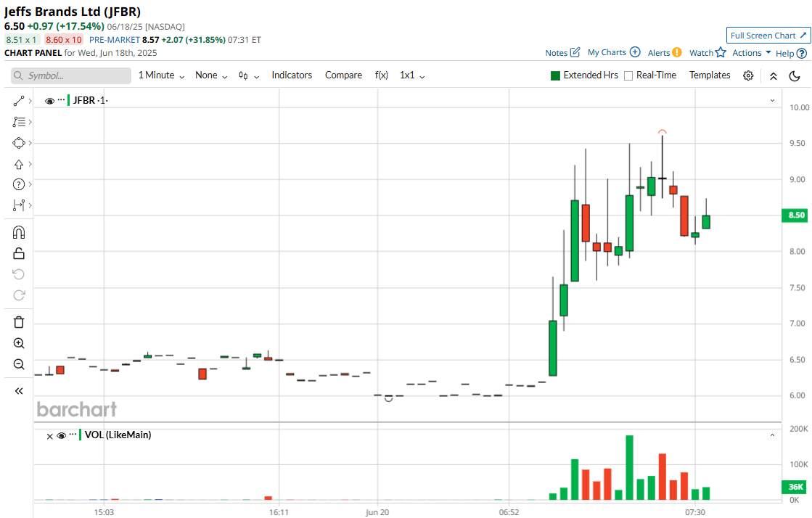Open the question mark annotation tool
Viewport: 812px width, 518px height.
point(19,184)
